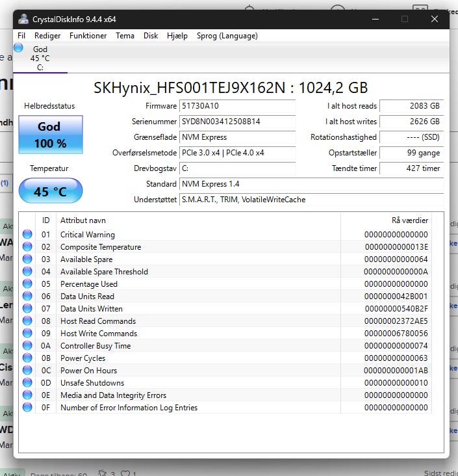The height and width of the screenshot is (476, 458).
Task: Select the C: drive tab showing 45 °C
Action: tap(40, 58)
